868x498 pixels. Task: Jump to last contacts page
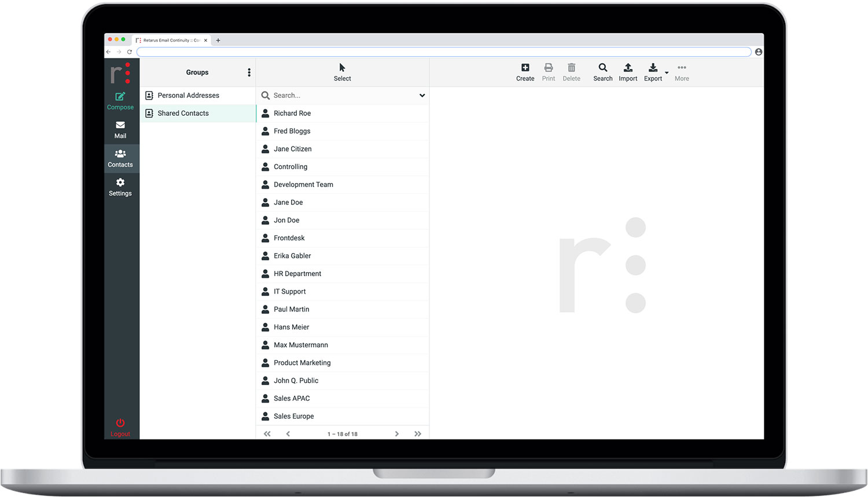click(x=418, y=434)
